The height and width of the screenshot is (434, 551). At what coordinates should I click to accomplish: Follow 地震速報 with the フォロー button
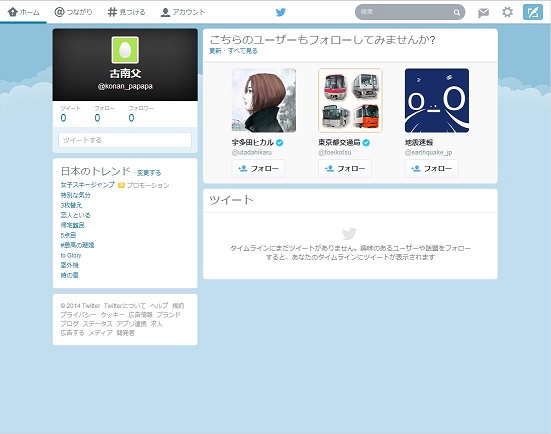pos(432,168)
